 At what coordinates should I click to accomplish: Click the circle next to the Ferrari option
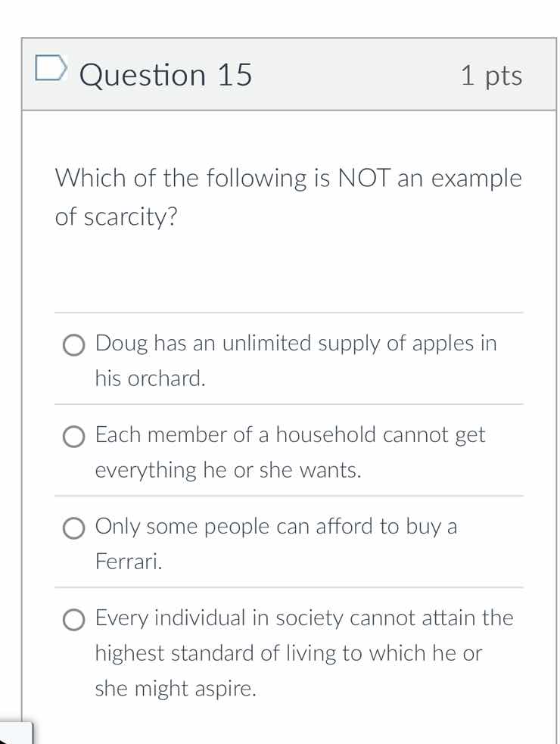(73, 528)
